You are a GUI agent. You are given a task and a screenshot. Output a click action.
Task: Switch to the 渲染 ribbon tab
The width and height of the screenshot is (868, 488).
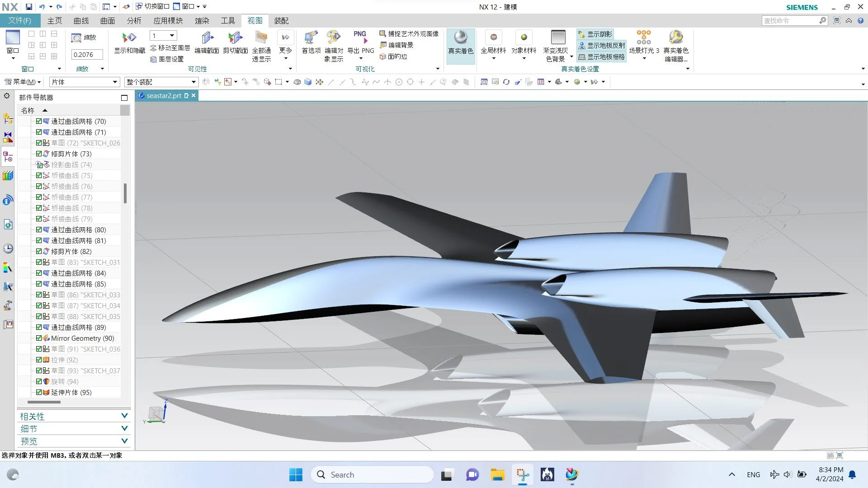click(x=202, y=21)
